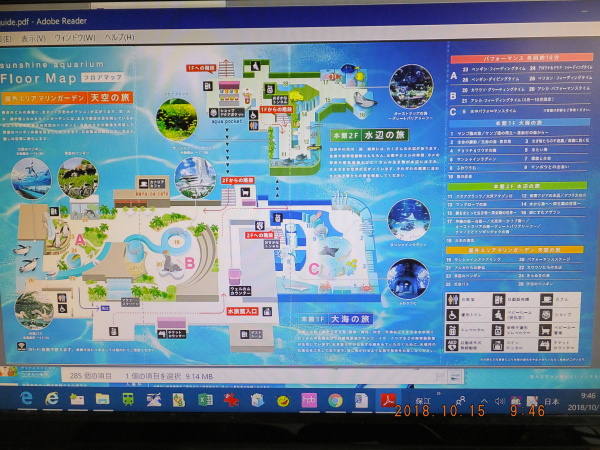Open the volume speaker tray icon
The height and width of the screenshot is (450, 600).
[499, 401]
